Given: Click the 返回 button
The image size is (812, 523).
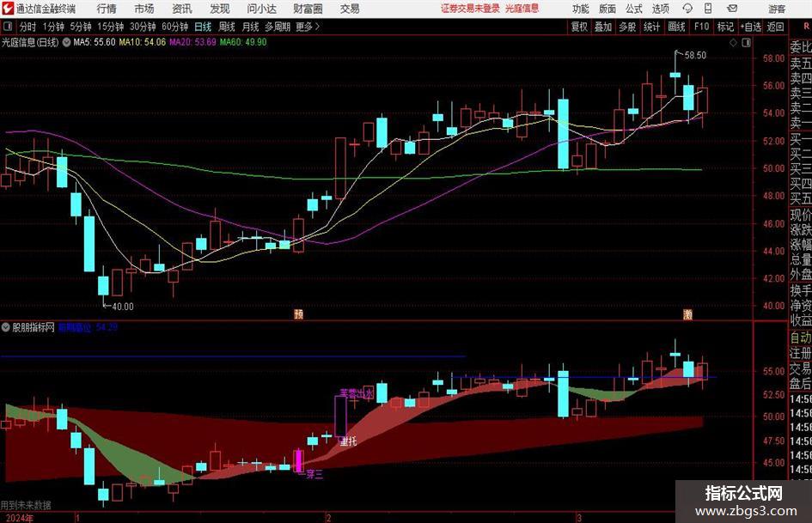Looking at the screenshot, I should [775, 27].
